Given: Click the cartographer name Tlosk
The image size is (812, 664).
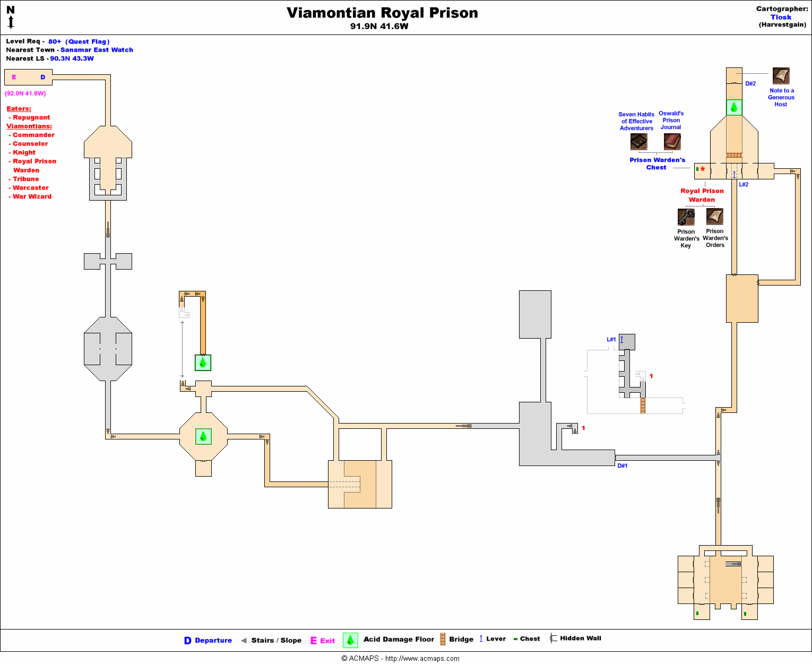Looking at the screenshot, I should click(781, 17).
